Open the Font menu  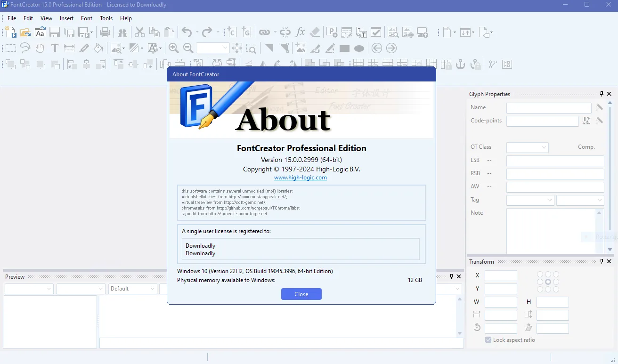pos(87,18)
